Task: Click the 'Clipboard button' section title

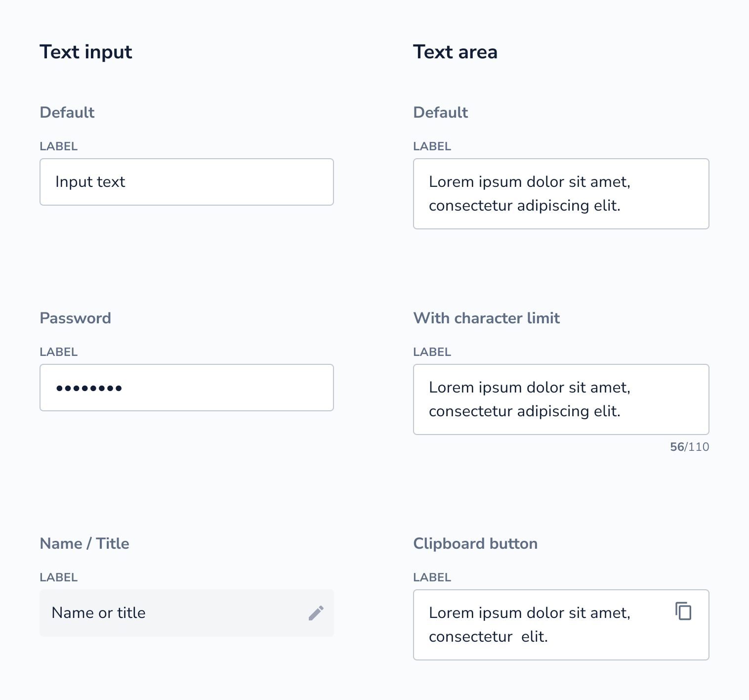Action: tap(475, 543)
